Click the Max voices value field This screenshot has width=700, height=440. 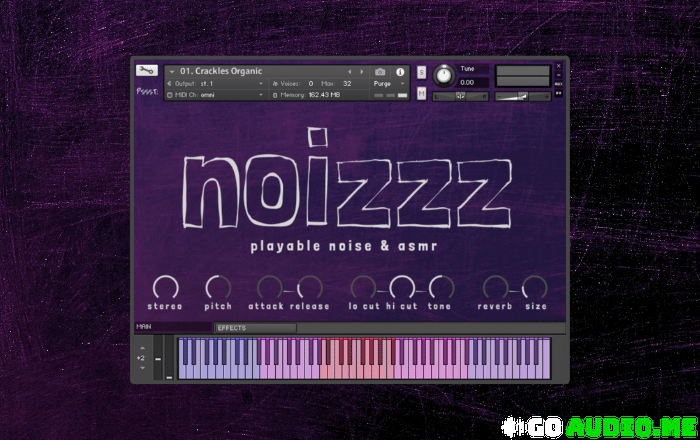347,84
